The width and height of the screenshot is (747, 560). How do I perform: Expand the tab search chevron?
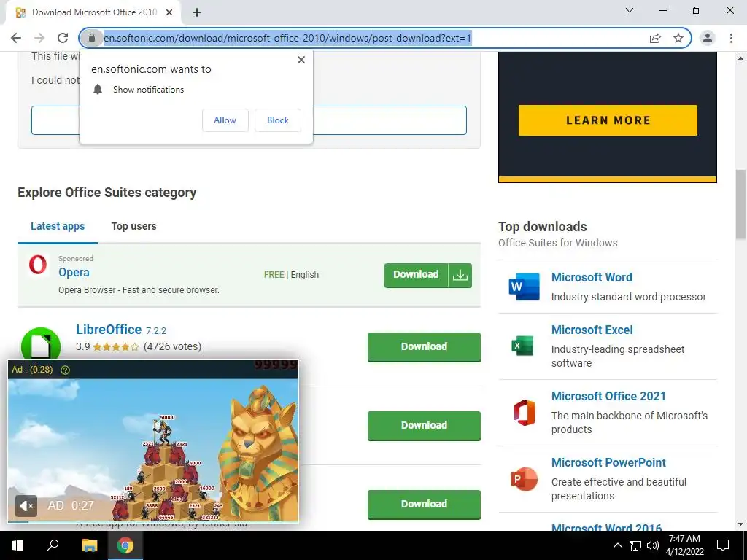(630, 10)
